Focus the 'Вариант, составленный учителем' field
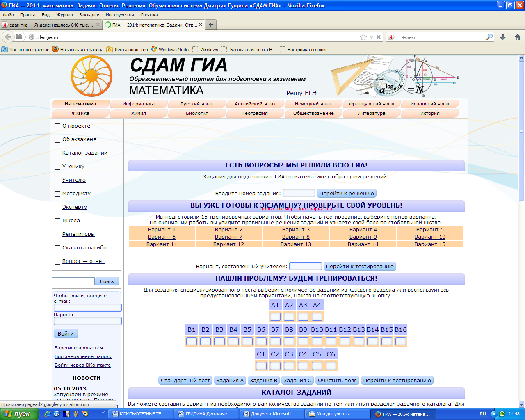525x420 pixels. pyautogui.click(x=306, y=266)
